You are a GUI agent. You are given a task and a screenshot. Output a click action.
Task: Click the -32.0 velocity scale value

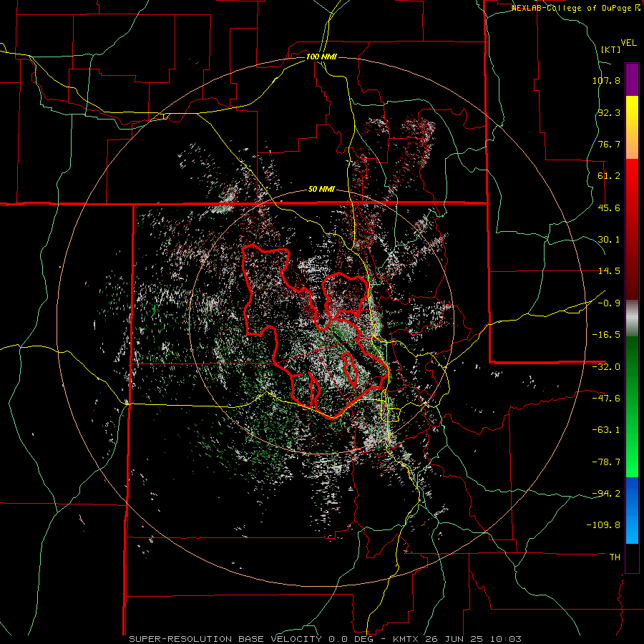[x=606, y=367]
